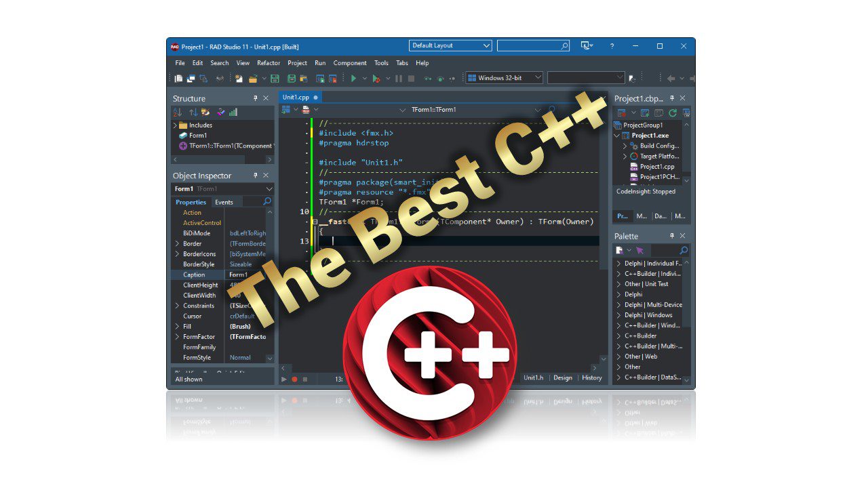Select the pointer arrow icon in Palette
The image size is (868, 488).
639,250
